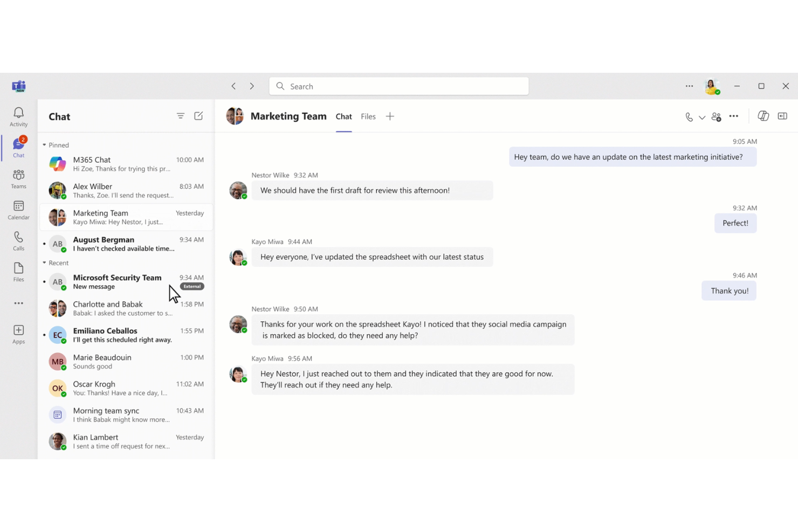Open the Alex Wilber chat
The width and height of the screenshot is (798, 532).
126,190
